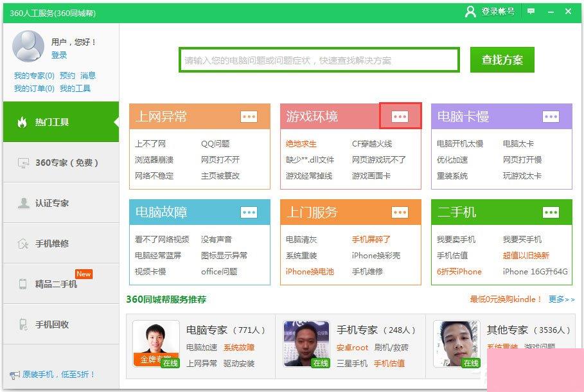The width and height of the screenshot is (584, 392).
Task: Select the 看不了网络视频 item
Action: click(x=162, y=240)
